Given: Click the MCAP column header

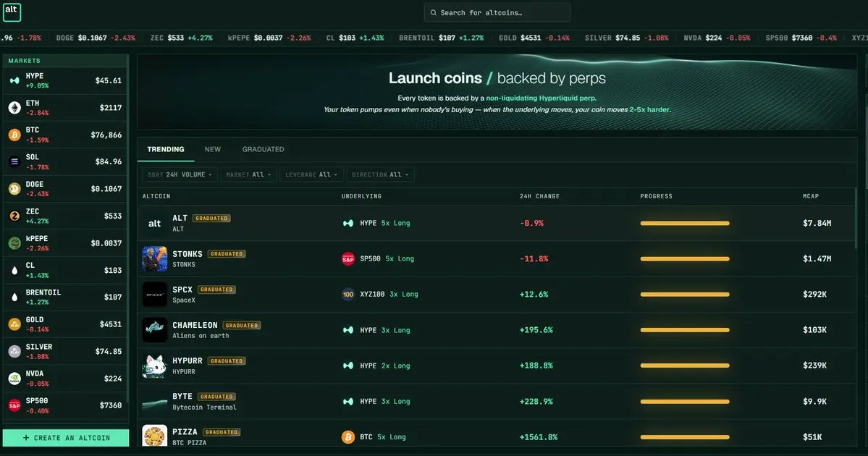Looking at the screenshot, I should click(810, 196).
